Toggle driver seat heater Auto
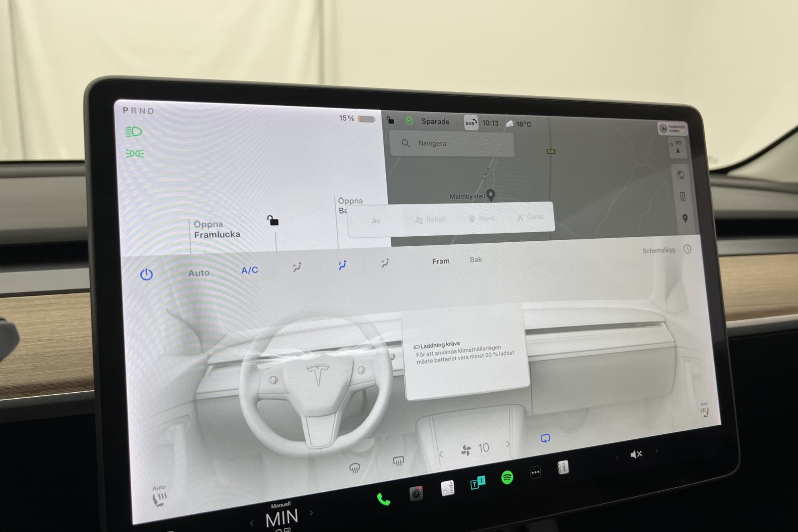This screenshot has height=532, width=798. [160, 496]
